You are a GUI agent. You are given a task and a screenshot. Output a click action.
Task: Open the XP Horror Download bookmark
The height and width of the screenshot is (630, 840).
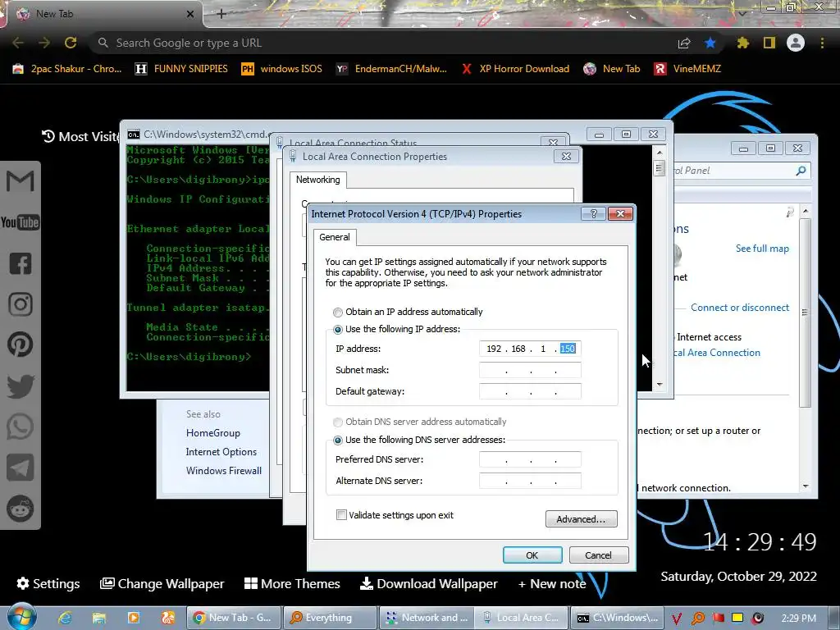[515, 69]
